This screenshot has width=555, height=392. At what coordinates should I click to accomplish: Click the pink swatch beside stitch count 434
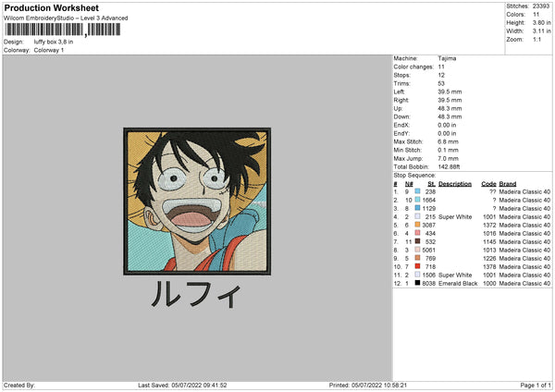coord(418,233)
